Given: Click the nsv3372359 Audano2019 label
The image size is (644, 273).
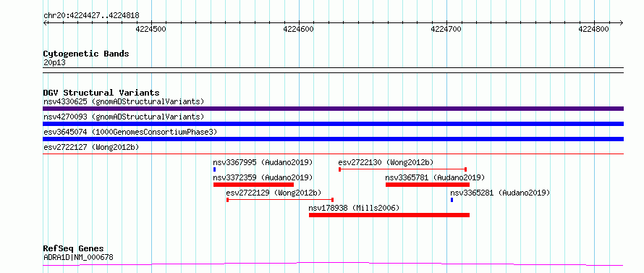Looking at the screenshot, I should click(x=263, y=177).
